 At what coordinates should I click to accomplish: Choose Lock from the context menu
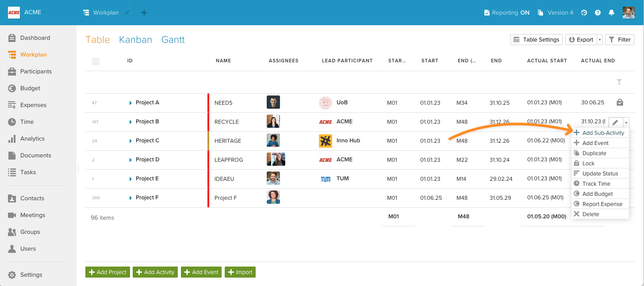pos(600,163)
